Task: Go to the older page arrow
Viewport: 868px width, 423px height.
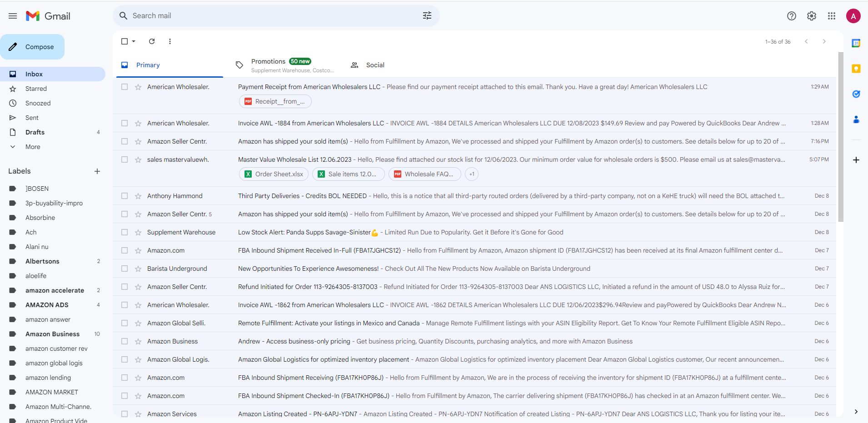Action: coord(824,41)
